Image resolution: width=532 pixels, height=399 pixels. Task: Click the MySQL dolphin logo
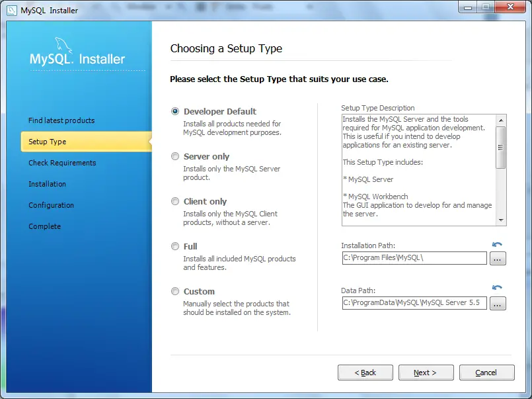click(63, 45)
